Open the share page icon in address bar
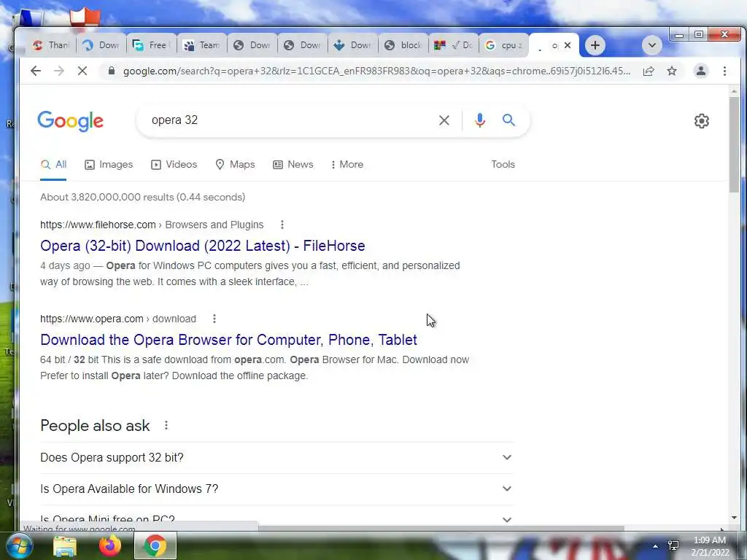 click(649, 71)
